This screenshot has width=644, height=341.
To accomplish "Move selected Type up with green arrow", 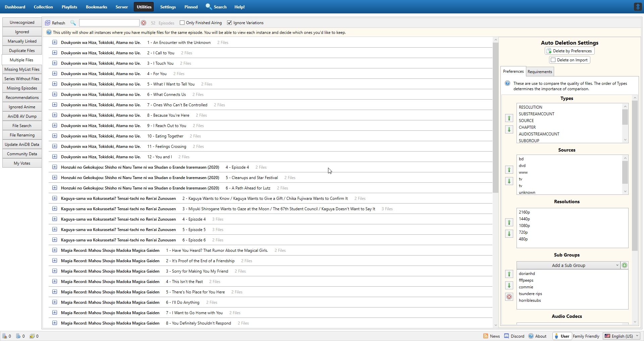I will tap(509, 118).
